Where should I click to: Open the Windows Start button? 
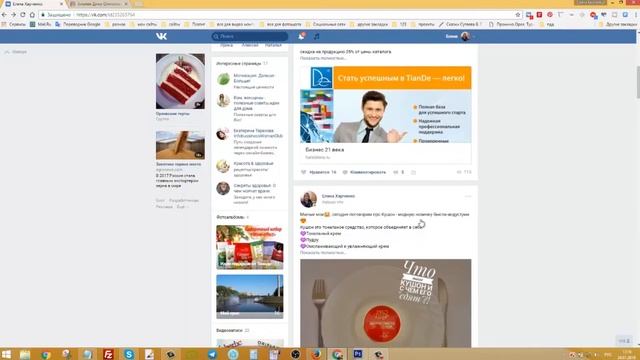pos(6,354)
